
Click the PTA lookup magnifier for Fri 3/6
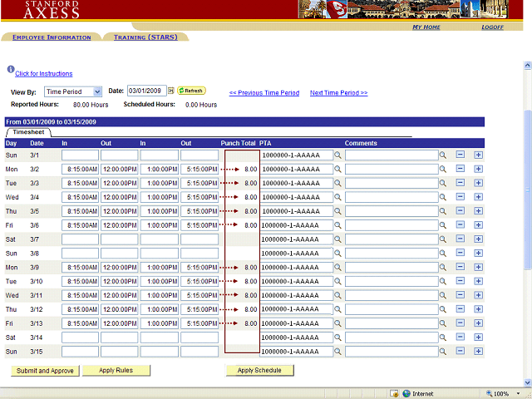[x=337, y=225]
